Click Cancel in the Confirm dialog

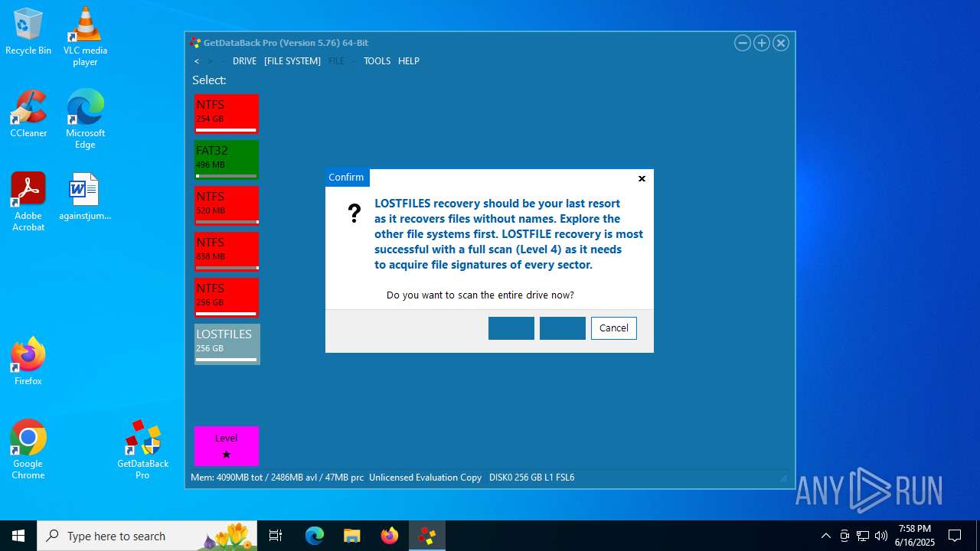[x=614, y=328]
